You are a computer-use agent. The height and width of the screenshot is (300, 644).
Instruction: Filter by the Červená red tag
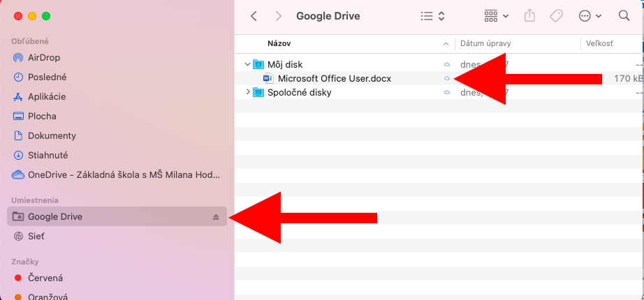(x=45, y=278)
